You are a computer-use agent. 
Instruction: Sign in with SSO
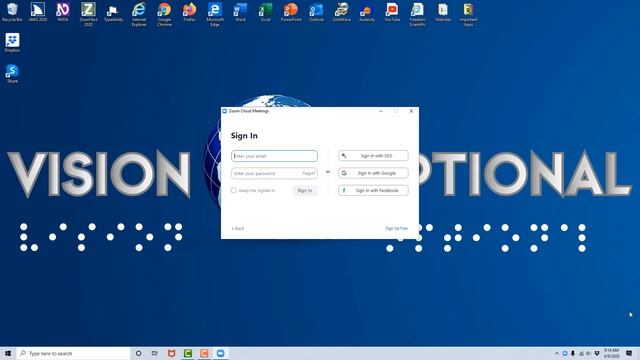(x=373, y=156)
